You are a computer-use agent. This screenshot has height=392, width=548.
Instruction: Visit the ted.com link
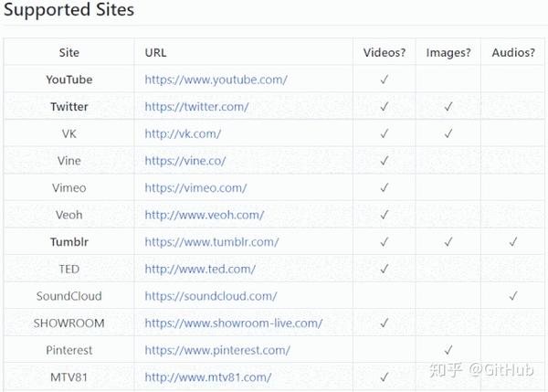[200, 270]
